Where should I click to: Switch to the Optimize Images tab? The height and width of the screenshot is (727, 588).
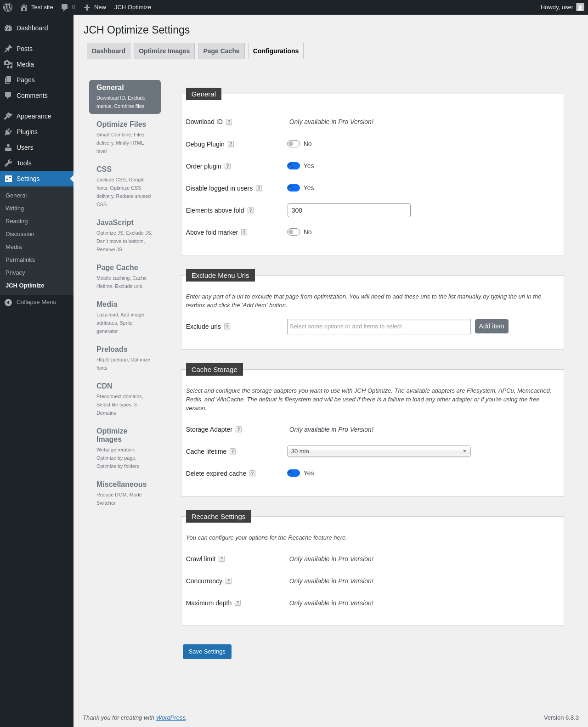tap(164, 51)
